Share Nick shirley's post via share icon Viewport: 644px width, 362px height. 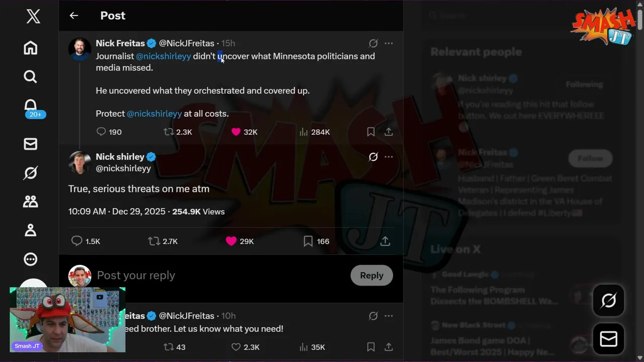[x=385, y=241]
